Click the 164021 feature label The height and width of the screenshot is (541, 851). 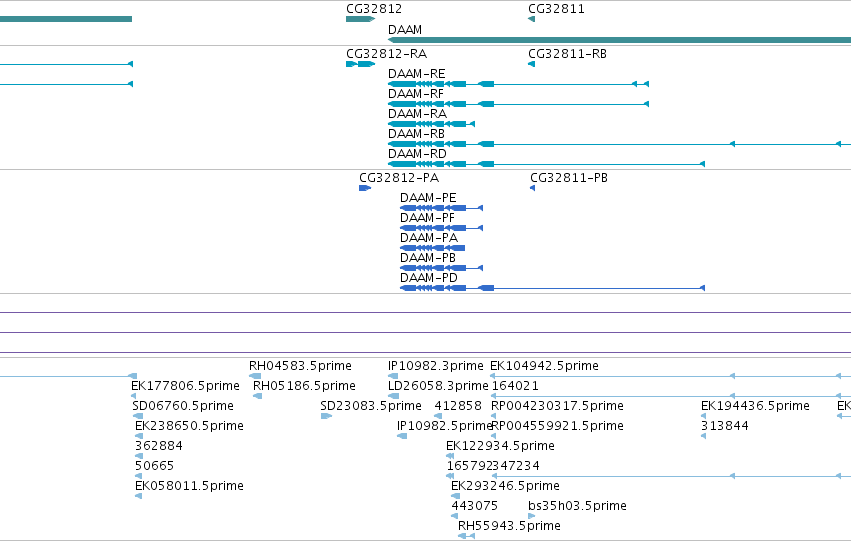pyautogui.click(x=515, y=386)
